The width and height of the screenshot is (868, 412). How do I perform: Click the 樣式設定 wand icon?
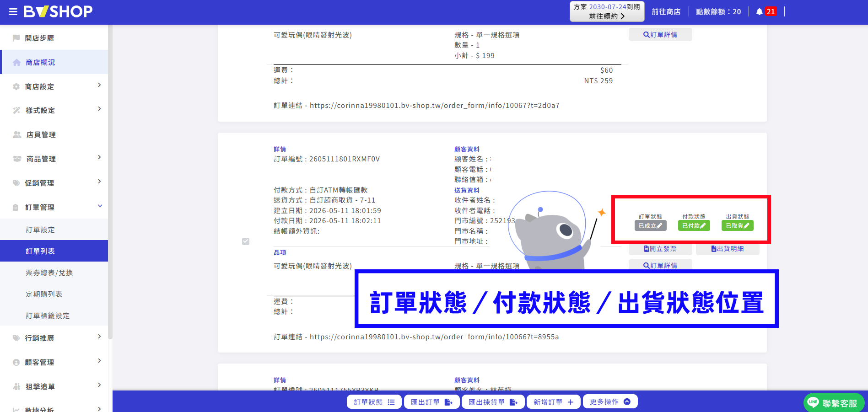[x=17, y=110]
